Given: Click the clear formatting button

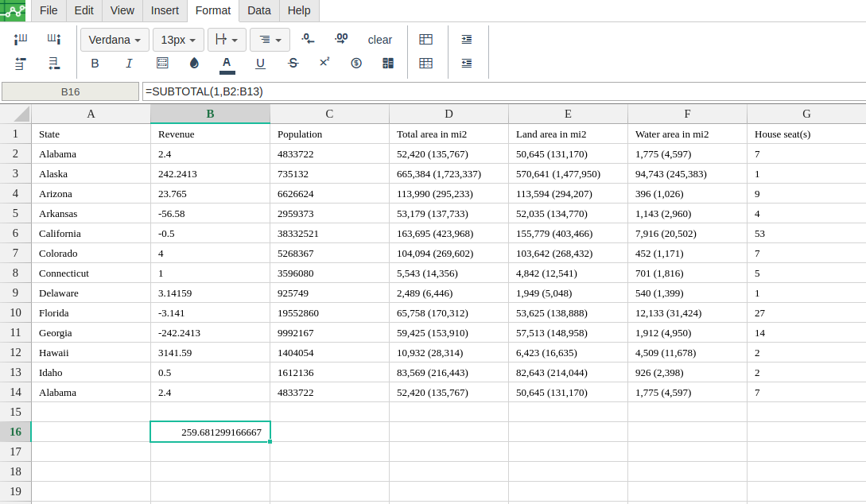Looking at the screenshot, I should (379, 40).
